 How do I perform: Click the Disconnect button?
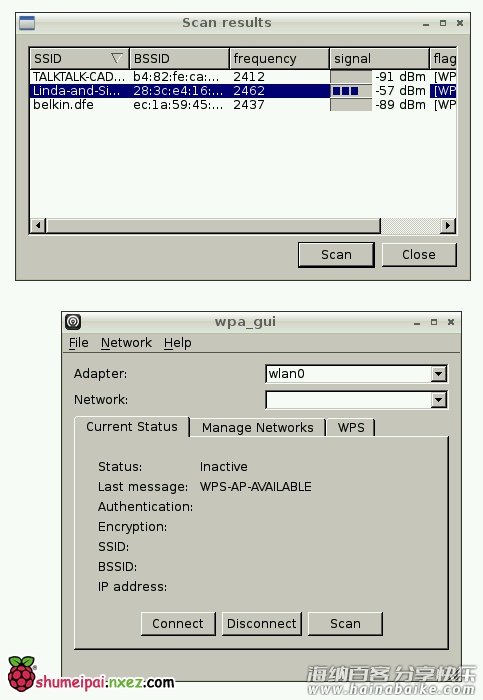262,624
